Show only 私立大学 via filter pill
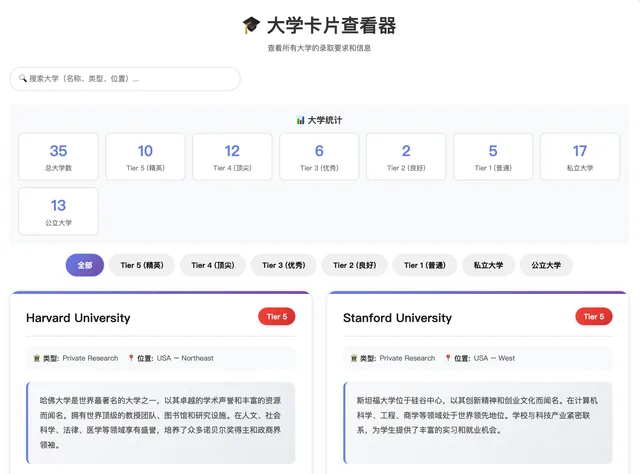The height and width of the screenshot is (474, 640). pos(489,265)
